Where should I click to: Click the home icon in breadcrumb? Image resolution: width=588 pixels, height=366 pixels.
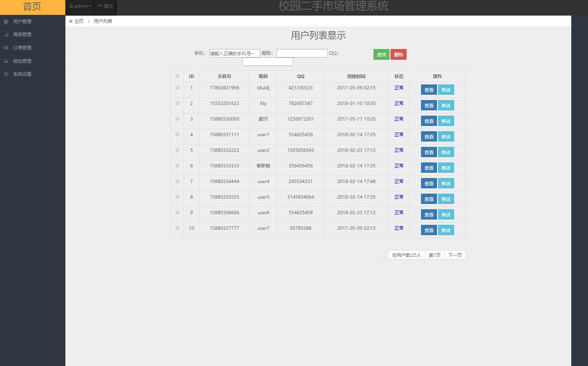71,21
